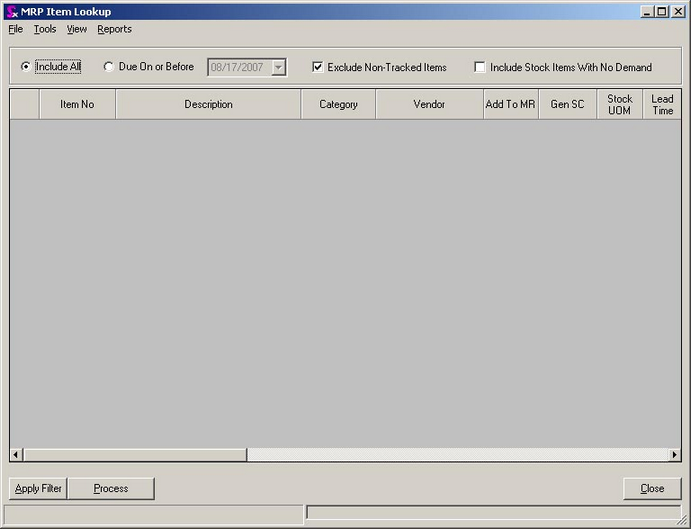
Task: Sort by the Item No column header
Action: point(77,105)
